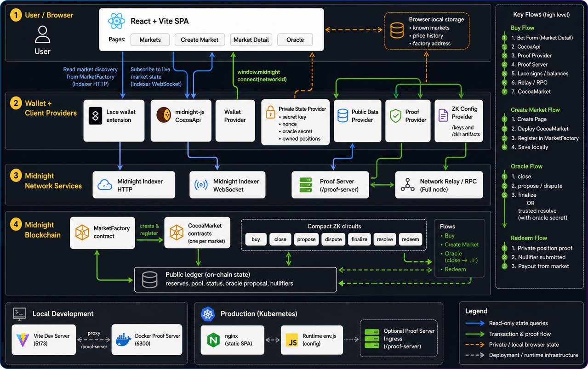Click the Kubernetes wheel logo
The width and height of the screenshot is (588, 369).
point(208,314)
